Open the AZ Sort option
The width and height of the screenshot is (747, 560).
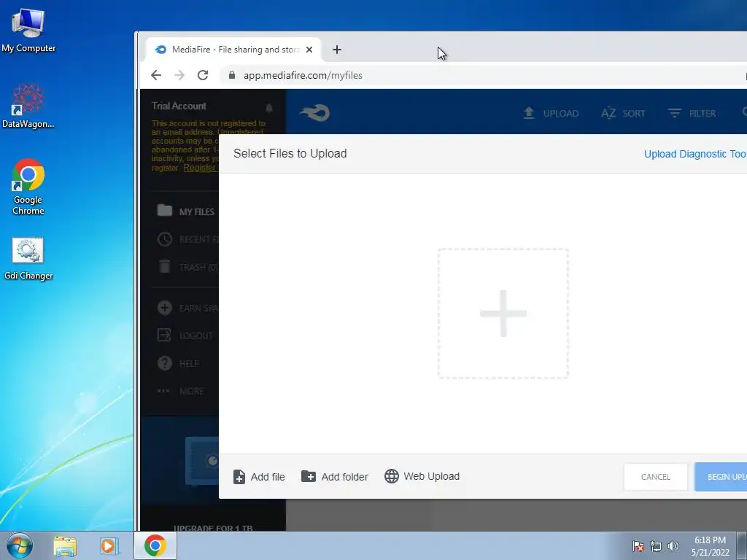[623, 113]
